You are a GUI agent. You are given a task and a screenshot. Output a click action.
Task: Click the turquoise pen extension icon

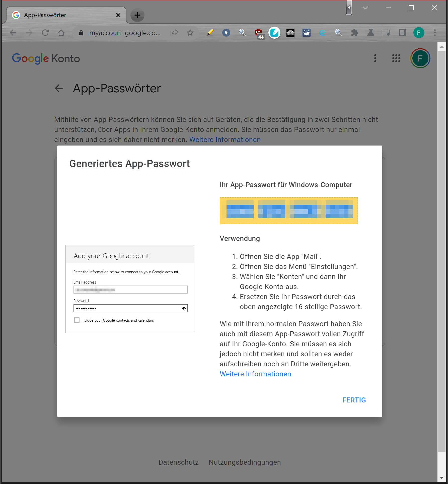pos(274,33)
